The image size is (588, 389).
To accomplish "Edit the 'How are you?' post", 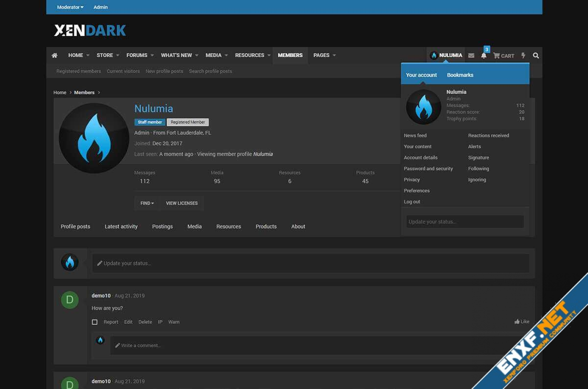I will click(128, 322).
